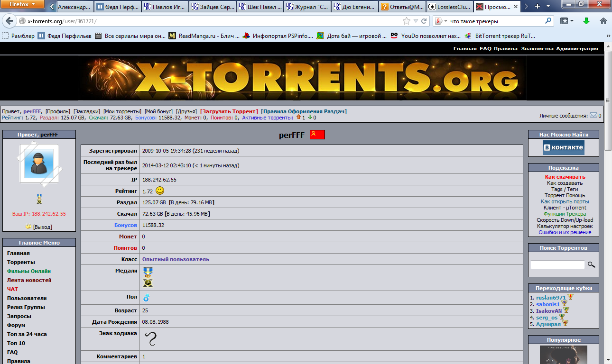Open the Калькулятор настроек link

[x=565, y=226]
